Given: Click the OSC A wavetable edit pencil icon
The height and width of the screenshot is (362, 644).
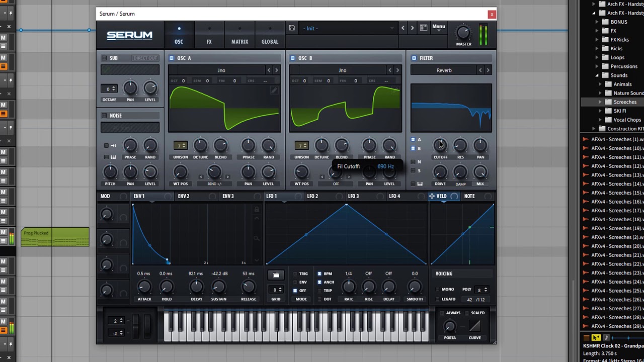Looking at the screenshot, I should tap(274, 90).
